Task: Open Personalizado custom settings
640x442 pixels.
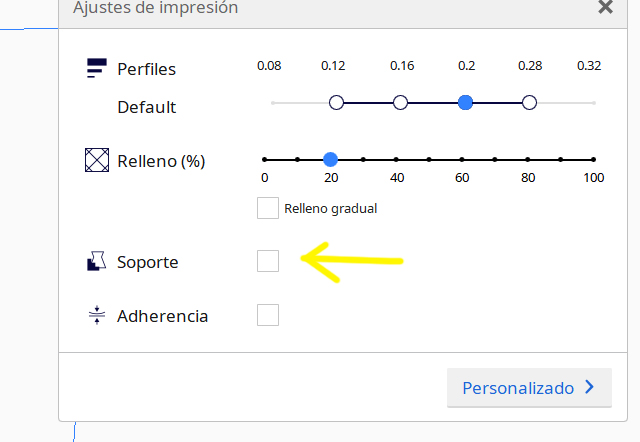Action: tap(529, 387)
